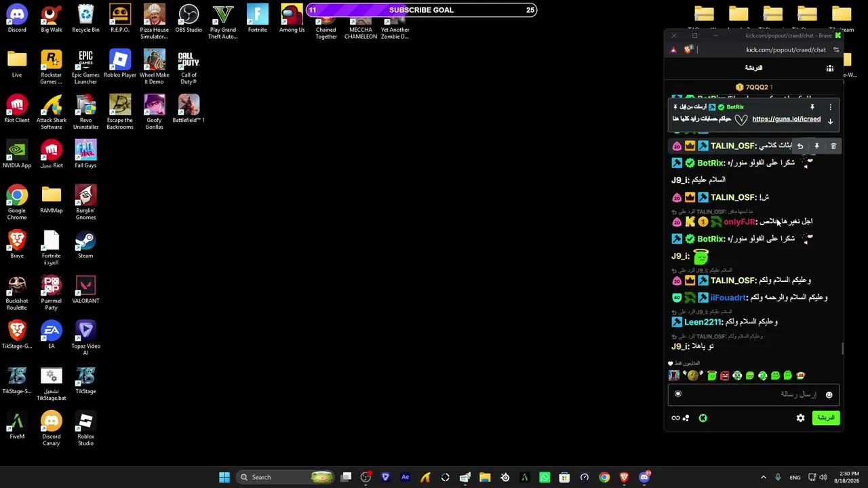
Task: Click the Subscribe Goal progress bar
Action: click(421, 10)
